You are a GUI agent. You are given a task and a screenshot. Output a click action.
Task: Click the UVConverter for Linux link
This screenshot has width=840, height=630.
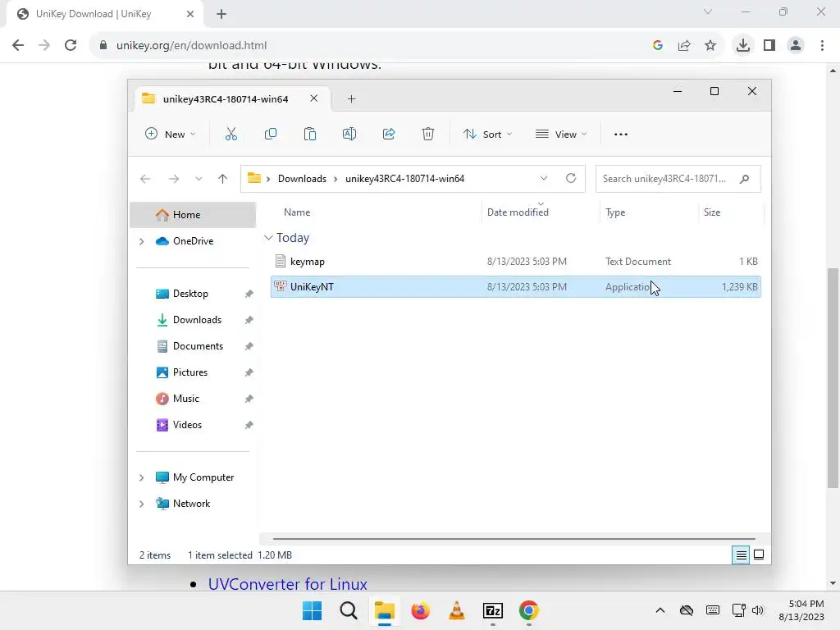288,584
